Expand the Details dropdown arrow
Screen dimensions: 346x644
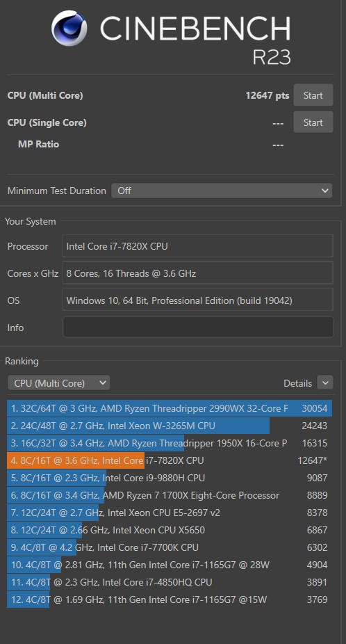click(325, 383)
